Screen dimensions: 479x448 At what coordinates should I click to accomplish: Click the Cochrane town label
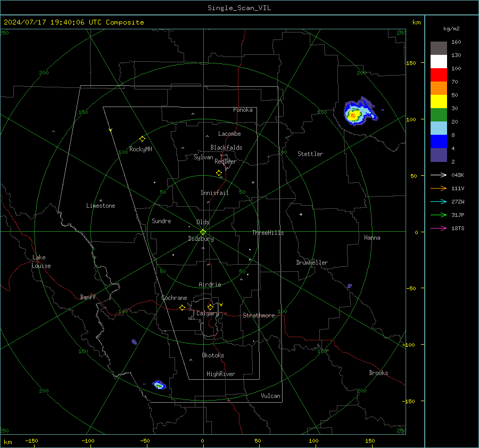[x=174, y=298]
